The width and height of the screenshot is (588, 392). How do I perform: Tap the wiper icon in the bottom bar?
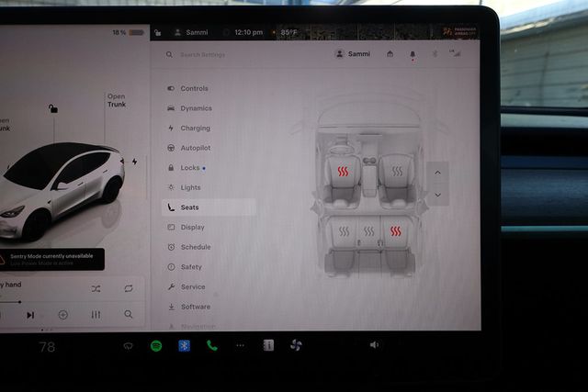tap(128, 346)
